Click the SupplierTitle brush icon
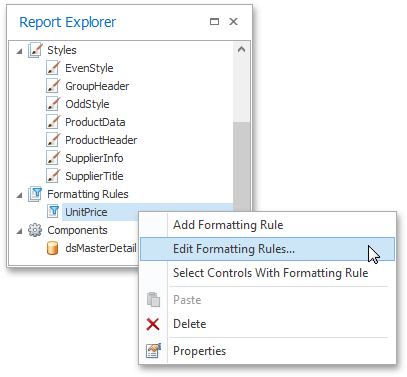This screenshot has width=407, height=377. tap(53, 176)
